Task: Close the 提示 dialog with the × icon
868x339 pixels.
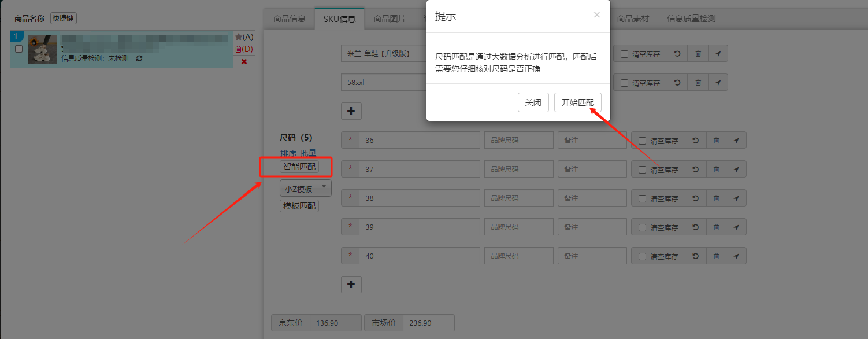Action: (x=597, y=15)
